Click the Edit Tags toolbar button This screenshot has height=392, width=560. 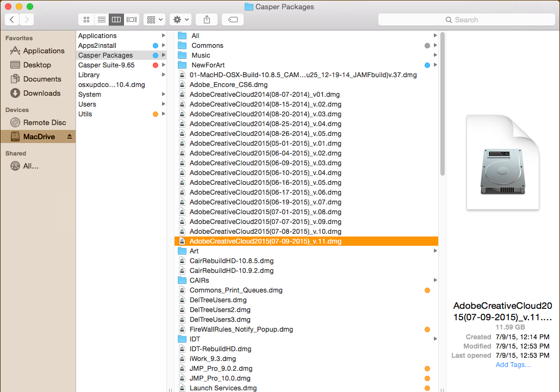233,20
